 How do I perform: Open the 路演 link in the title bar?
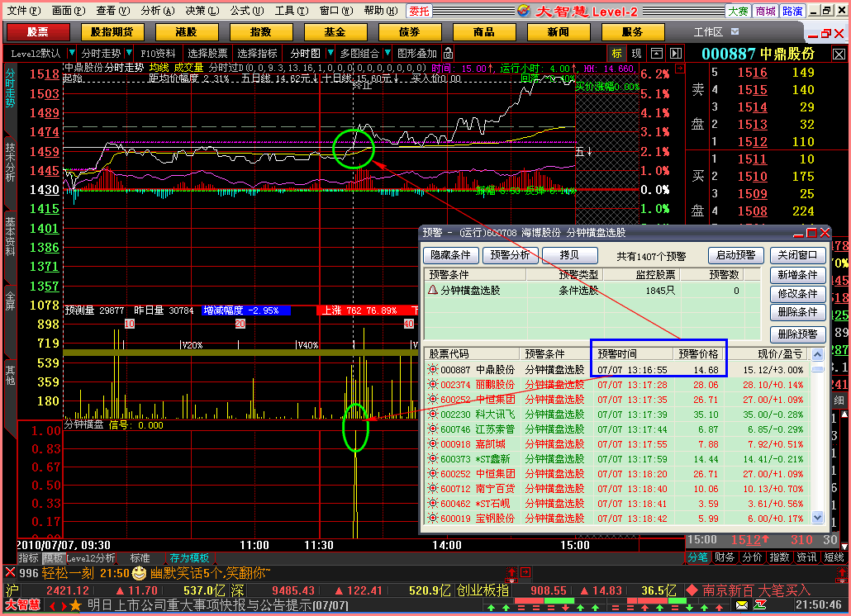[792, 11]
